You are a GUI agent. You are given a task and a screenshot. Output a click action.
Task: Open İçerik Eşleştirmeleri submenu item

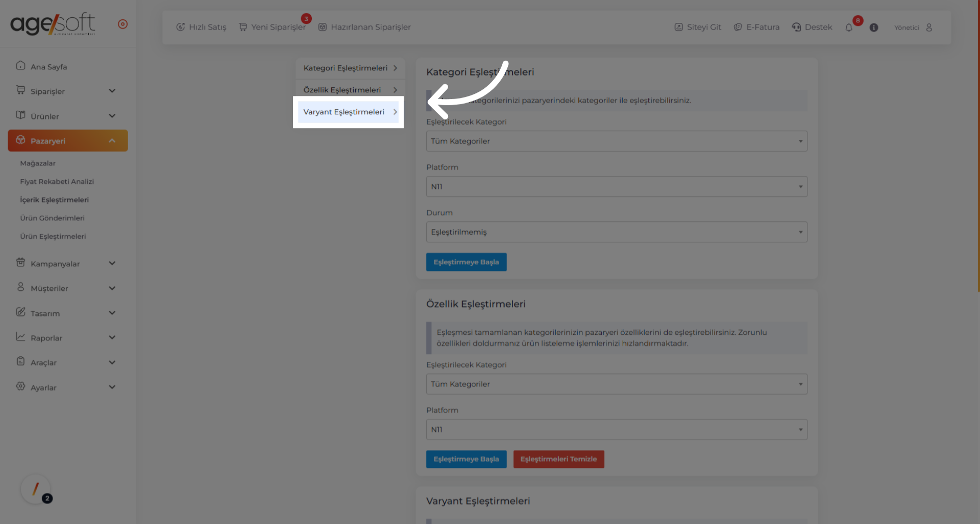tap(54, 200)
